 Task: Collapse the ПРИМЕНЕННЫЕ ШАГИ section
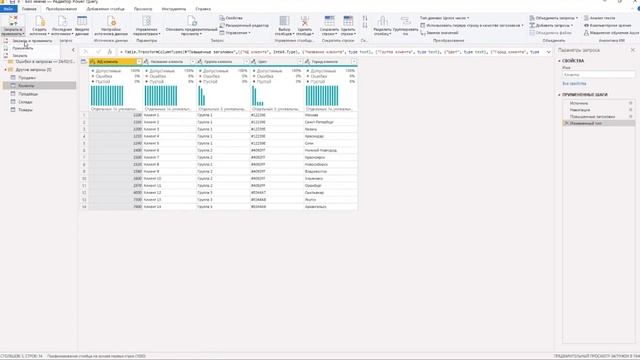(560, 95)
